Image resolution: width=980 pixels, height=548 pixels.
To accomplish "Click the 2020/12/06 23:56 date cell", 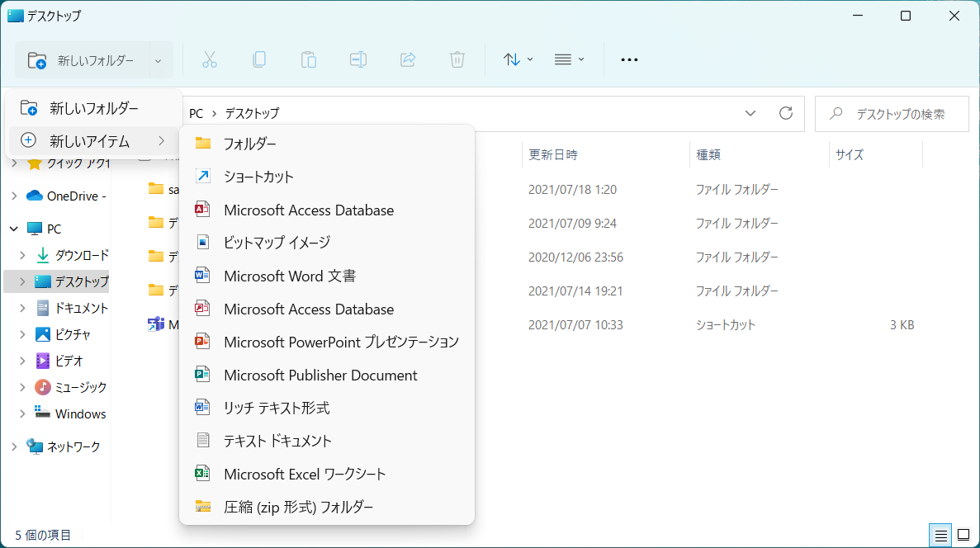I will click(x=575, y=257).
